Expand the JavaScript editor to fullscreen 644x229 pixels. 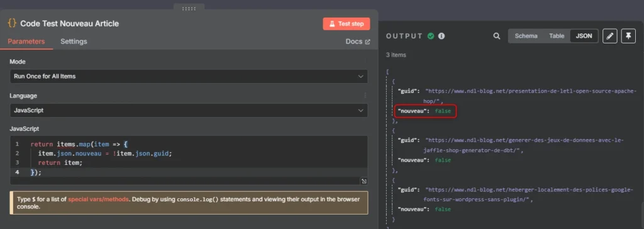coord(364,181)
